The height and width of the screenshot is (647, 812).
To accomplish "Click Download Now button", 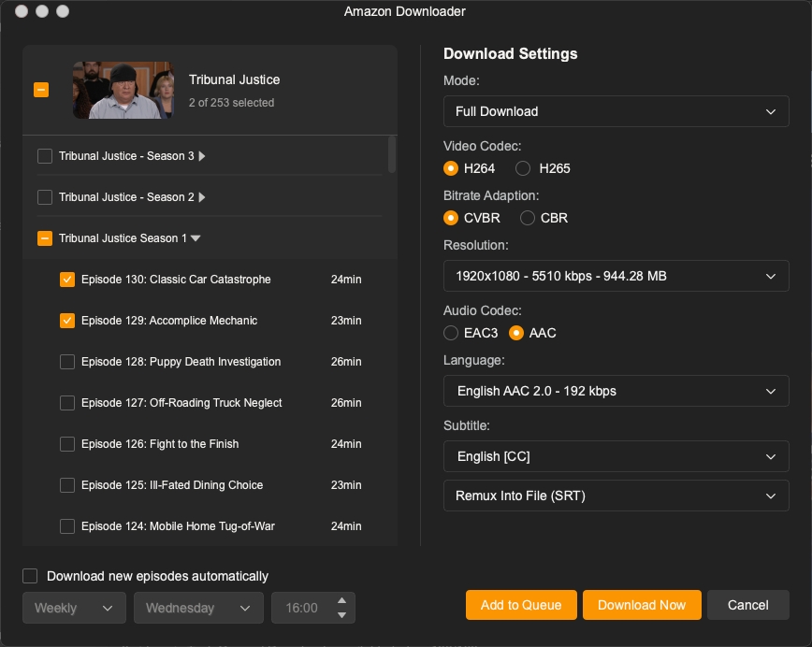I will click(642, 605).
